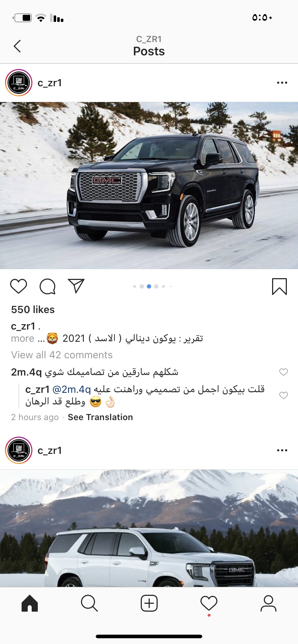
Task: Open your Profile tab
Action: pos(268,603)
